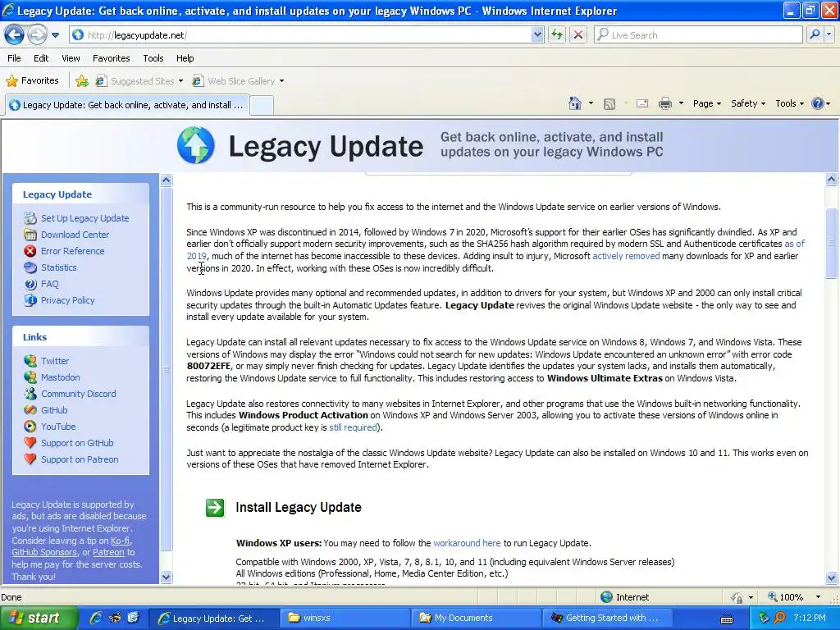Click the RSS feeds icon

click(609, 104)
